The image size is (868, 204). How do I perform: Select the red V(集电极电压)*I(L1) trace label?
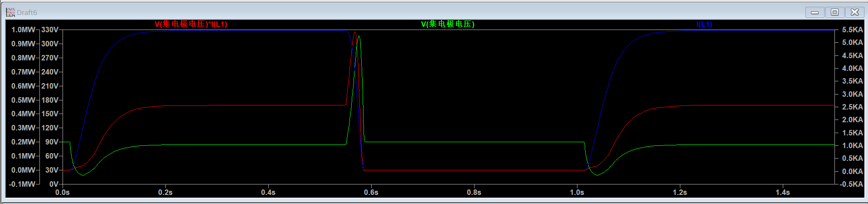191,24
